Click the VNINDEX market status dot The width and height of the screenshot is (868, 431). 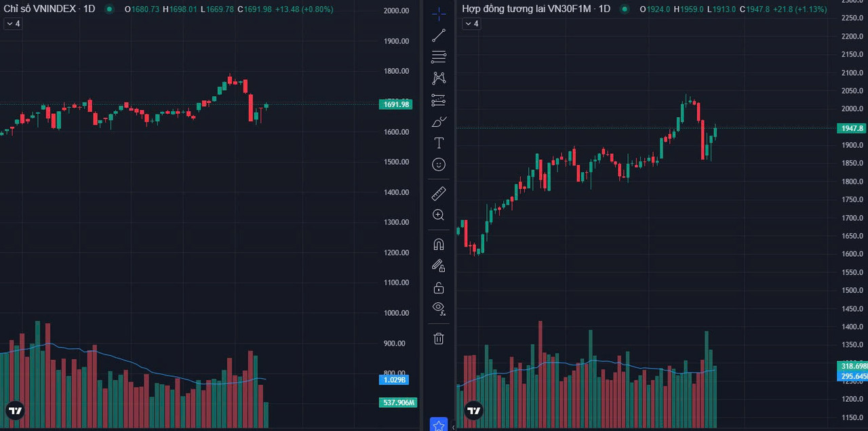pos(109,9)
